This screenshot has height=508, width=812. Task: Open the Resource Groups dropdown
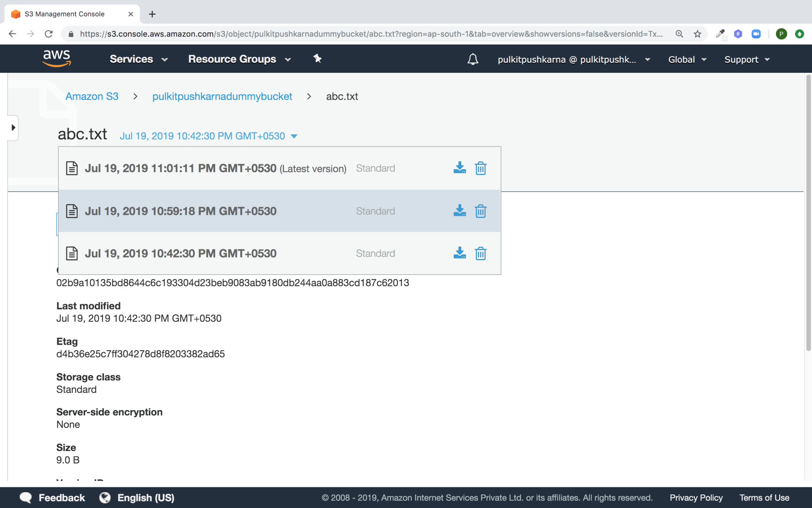pyautogui.click(x=239, y=59)
